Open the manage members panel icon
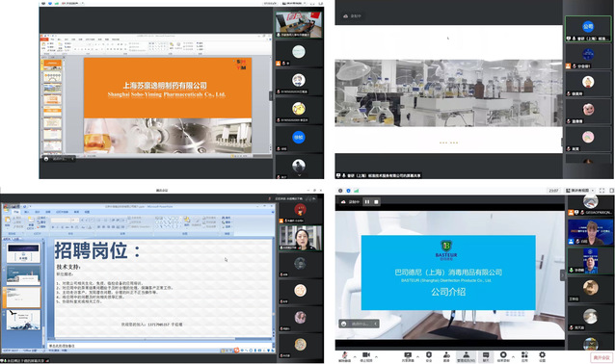The image size is (615, 364). pyautogui.click(x=466, y=356)
